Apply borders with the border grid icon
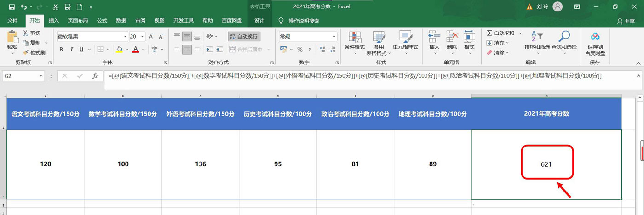Image resolution: width=644 pixels, height=215 pixels. click(x=99, y=50)
